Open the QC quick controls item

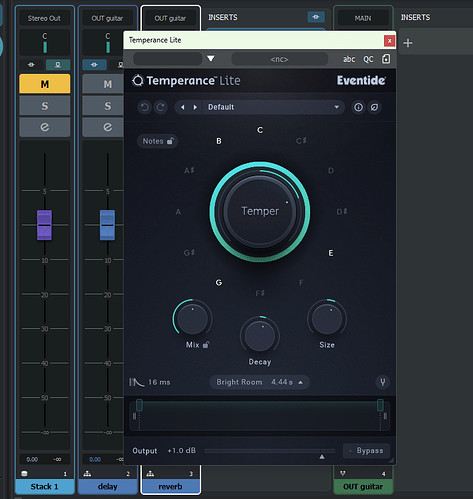tap(368, 59)
